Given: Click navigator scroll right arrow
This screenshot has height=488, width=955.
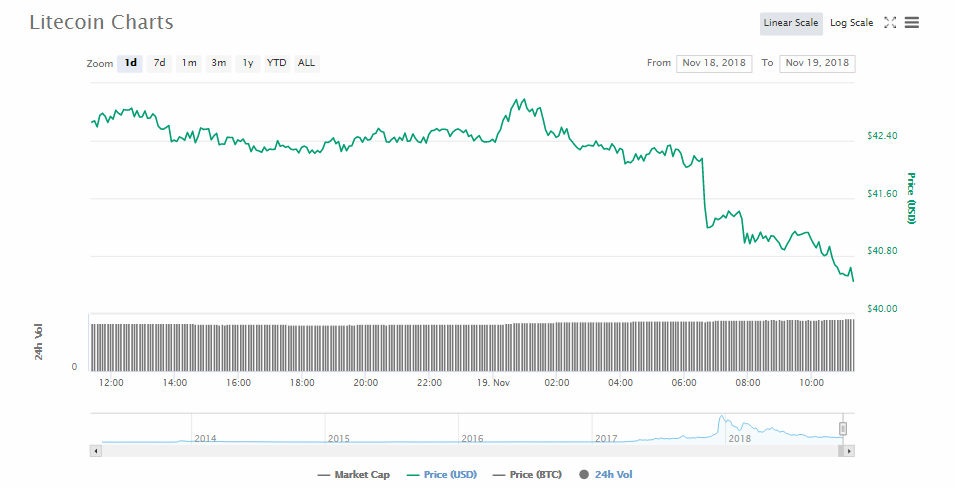Looking at the screenshot, I should point(849,451).
